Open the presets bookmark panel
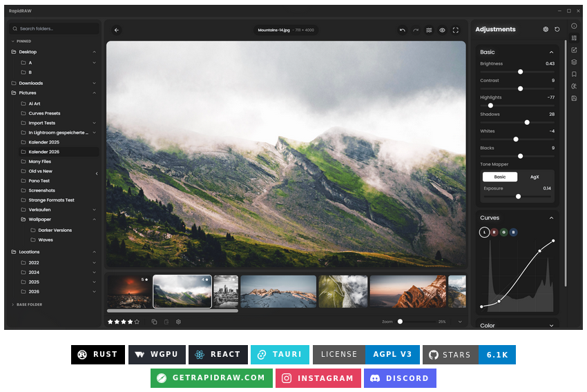The image size is (587, 392). pyautogui.click(x=574, y=74)
